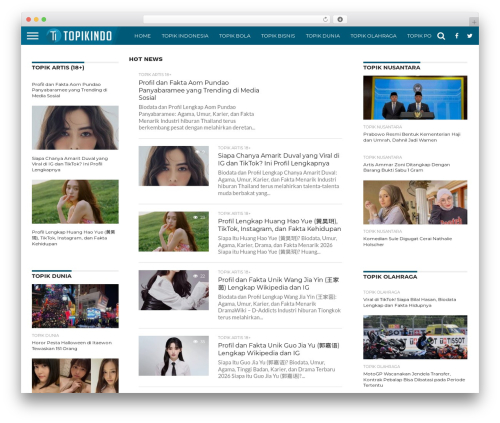
Task: Click Guo Jia Yu hot news thumbnail
Action: pyautogui.click(x=174, y=356)
